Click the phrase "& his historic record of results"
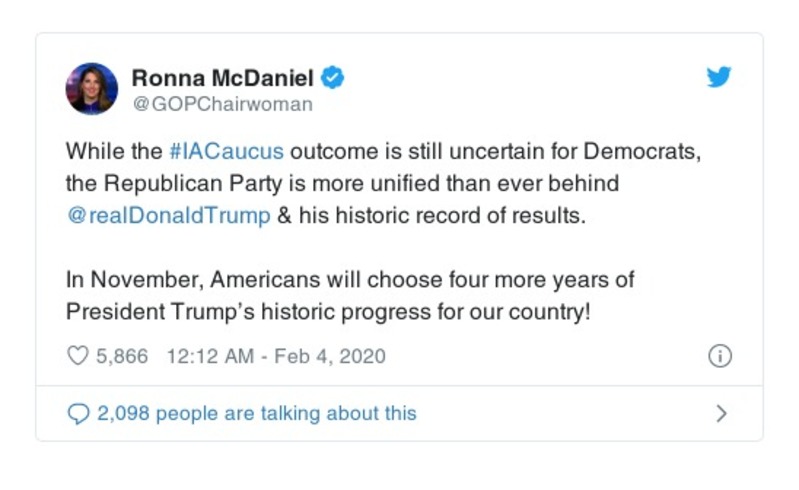The image size is (799, 490). [430, 216]
